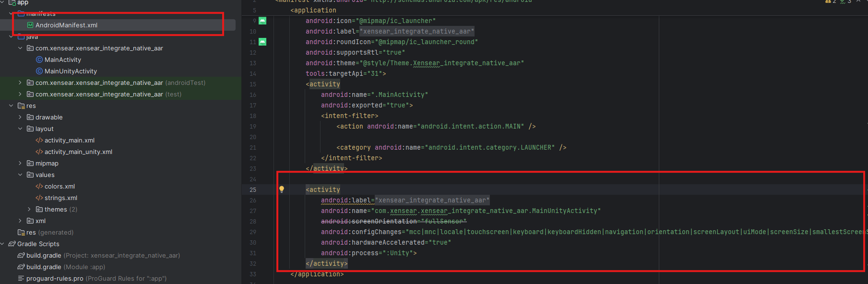Screen dimensions: 868x284
Task: Collapse the layout folder
Action: pos(20,129)
